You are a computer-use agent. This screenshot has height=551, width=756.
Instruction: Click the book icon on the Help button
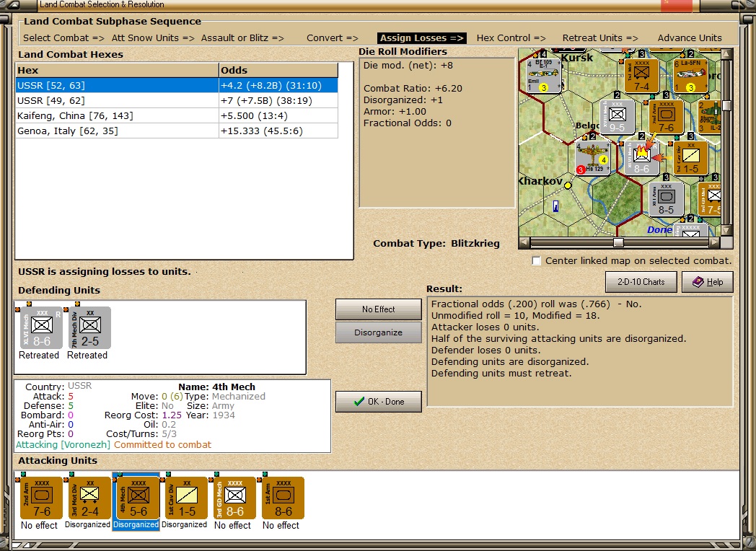698,282
